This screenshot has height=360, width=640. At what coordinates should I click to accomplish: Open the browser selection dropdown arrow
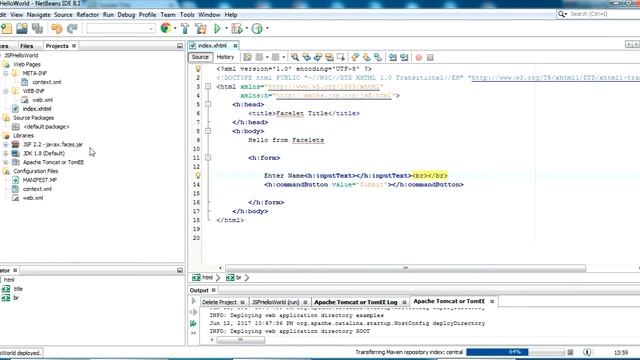point(175,28)
